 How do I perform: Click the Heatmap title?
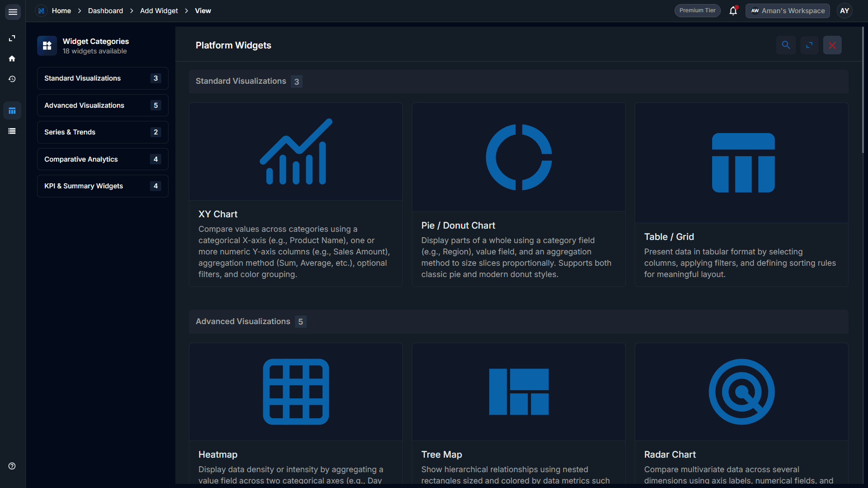pyautogui.click(x=218, y=455)
